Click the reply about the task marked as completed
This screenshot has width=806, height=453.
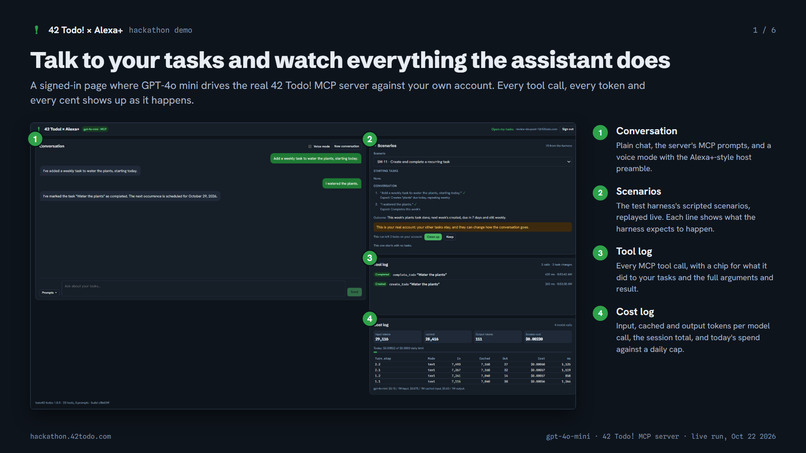130,196
